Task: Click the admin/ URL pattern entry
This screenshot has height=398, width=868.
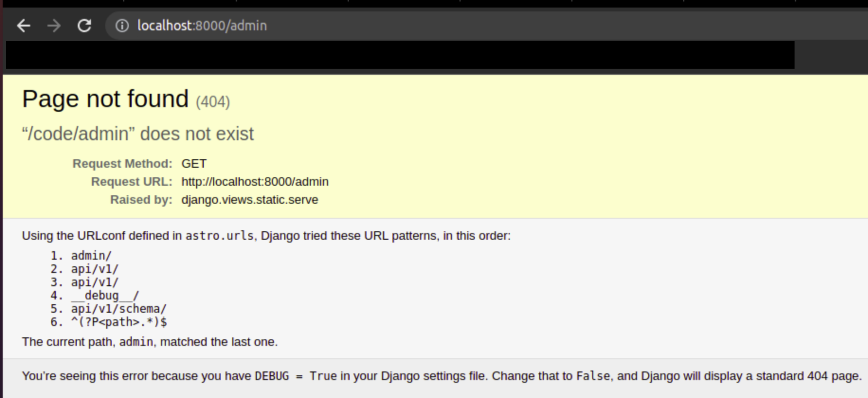Action: pyautogui.click(x=91, y=256)
